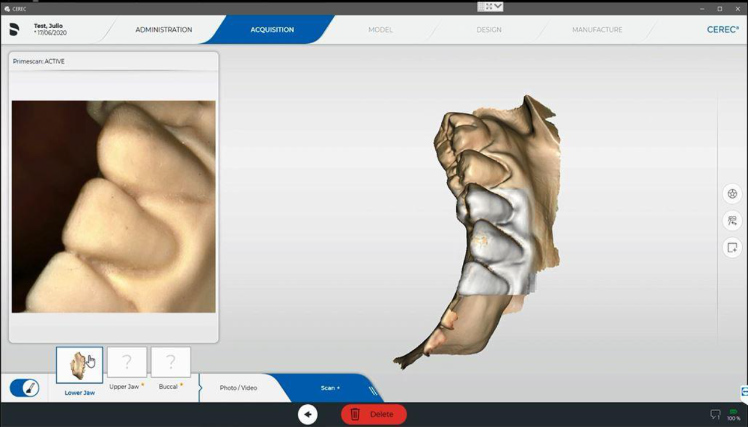The image size is (748, 427).
Task: Switch to the MODEL phase
Action: coord(380,30)
